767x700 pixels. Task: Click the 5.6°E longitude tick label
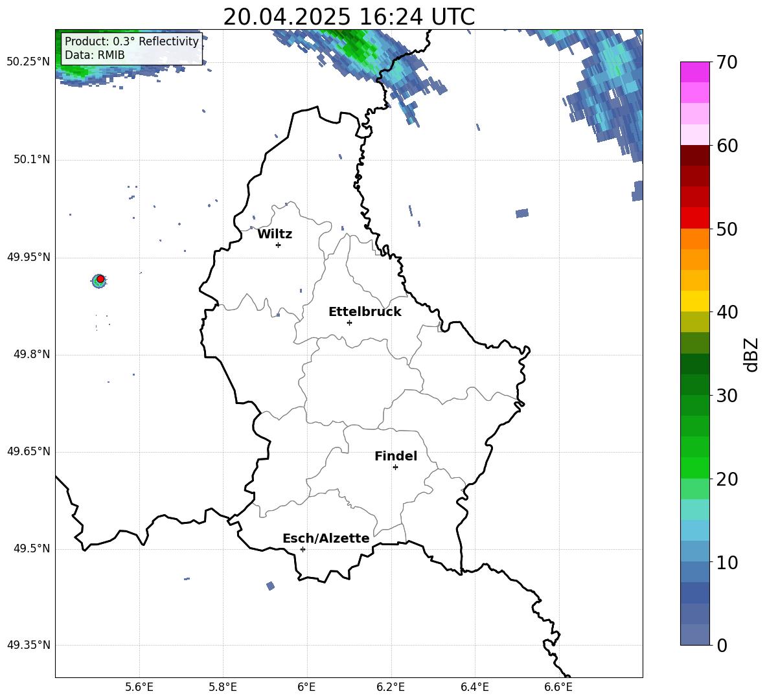(139, 687)
